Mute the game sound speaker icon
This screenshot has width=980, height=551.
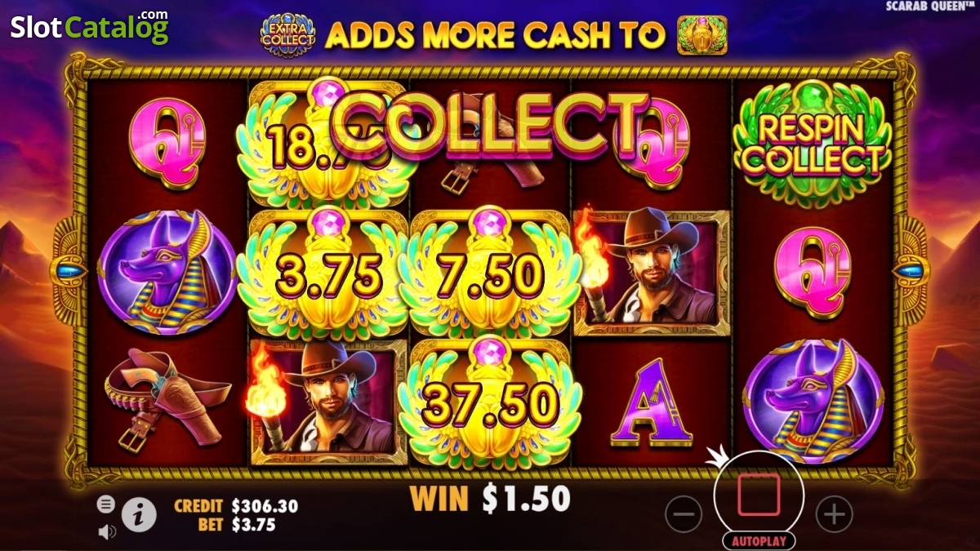tap(106, 532)
